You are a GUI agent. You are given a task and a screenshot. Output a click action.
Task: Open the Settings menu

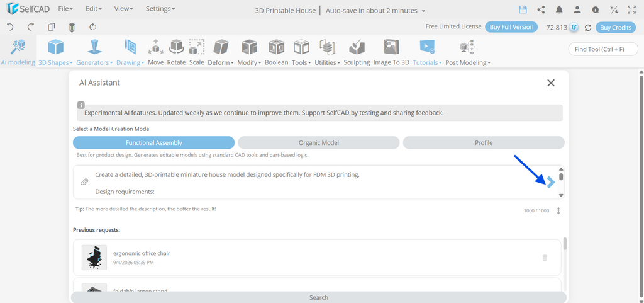pyautogui.click(x=160, y=9)
